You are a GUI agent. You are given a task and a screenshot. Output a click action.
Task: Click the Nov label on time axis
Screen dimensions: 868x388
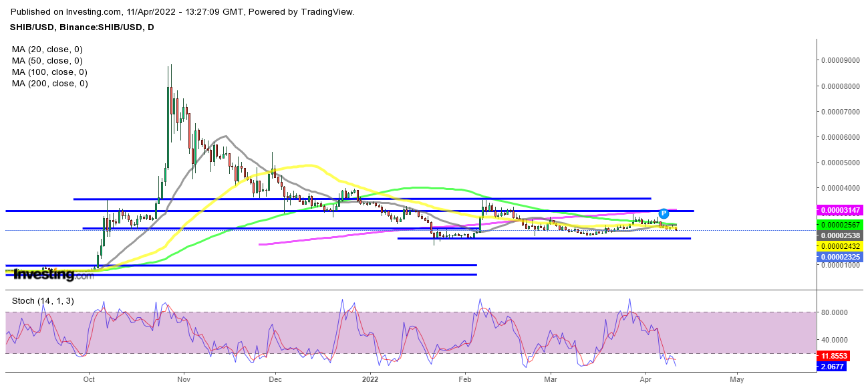[184, 379]
